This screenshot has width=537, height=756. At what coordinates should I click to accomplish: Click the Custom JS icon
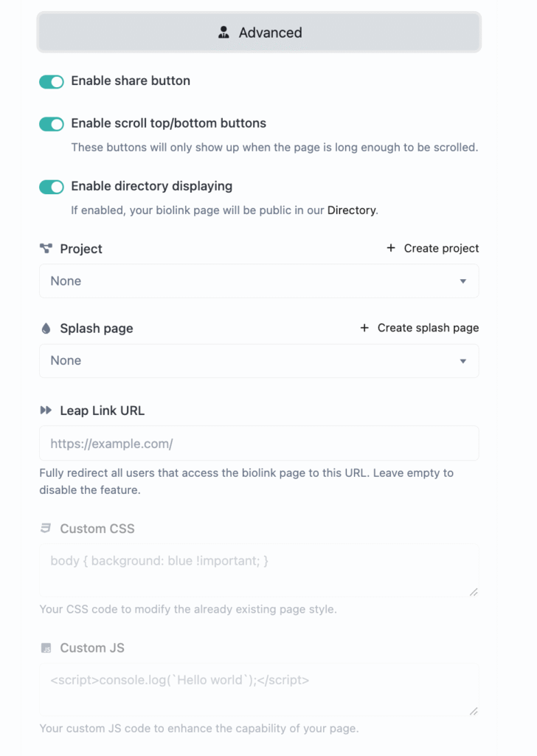click(x=46, y=648)
